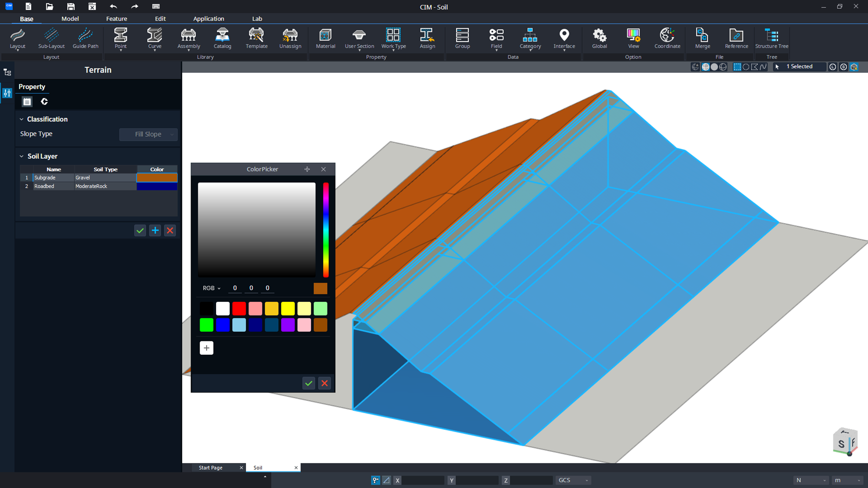The width and height of the screenshot is (868, 488).
Task: Confirm the ColorPicker with green check
Action: pos(309,383)
